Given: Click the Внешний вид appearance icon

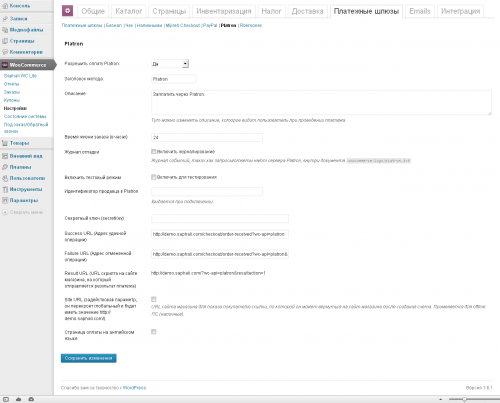Looking at the screenshot, I should pos(5,156).
